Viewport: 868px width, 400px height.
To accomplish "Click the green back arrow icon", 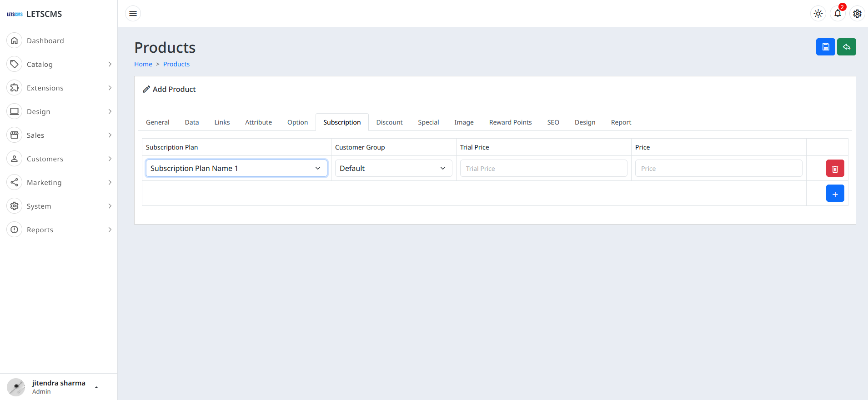I will 846,47.
